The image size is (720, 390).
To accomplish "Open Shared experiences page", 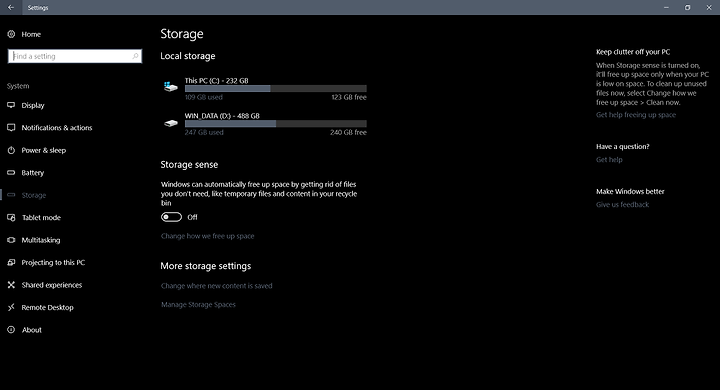I will click(52, 285).
